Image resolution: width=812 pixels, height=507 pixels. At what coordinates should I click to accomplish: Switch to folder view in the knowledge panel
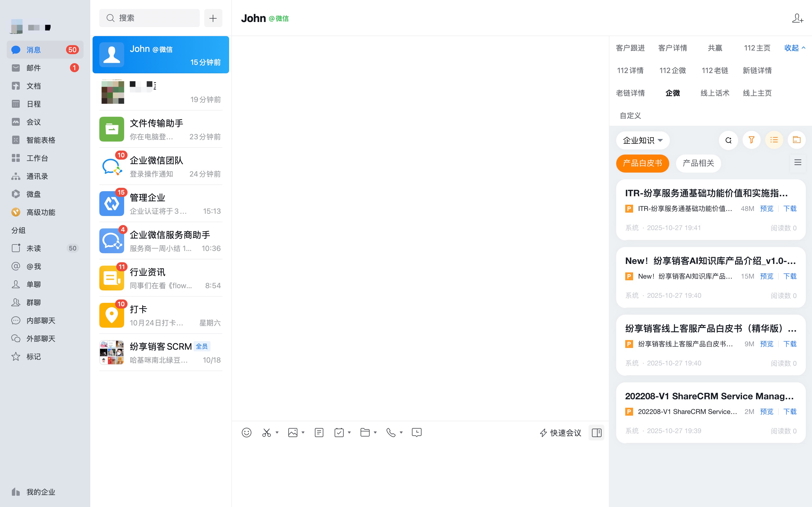pyautogui.click(x=796, y=140)
